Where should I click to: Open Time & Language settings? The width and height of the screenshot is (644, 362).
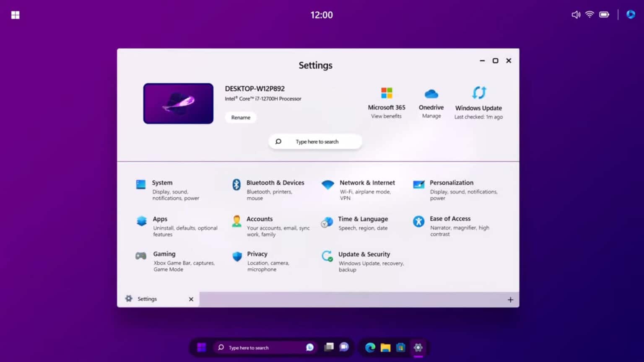pyautogui.click(x=363, y=222)
